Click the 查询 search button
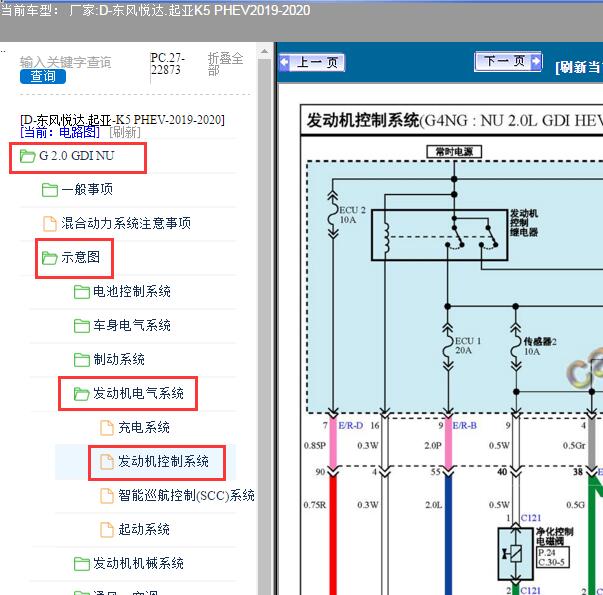This screenshot has height=595, width=603. [x=43, y=76]
